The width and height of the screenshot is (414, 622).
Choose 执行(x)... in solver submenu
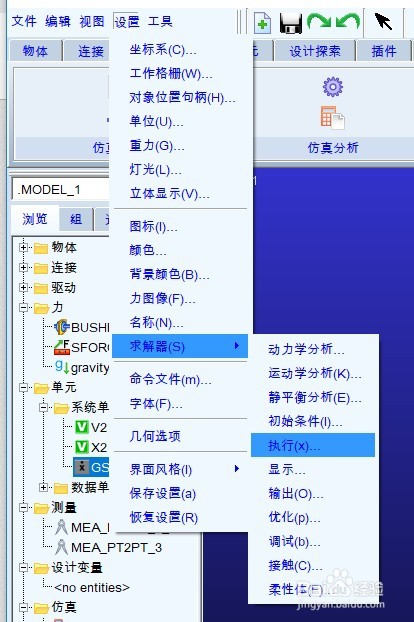coord(313,445)
